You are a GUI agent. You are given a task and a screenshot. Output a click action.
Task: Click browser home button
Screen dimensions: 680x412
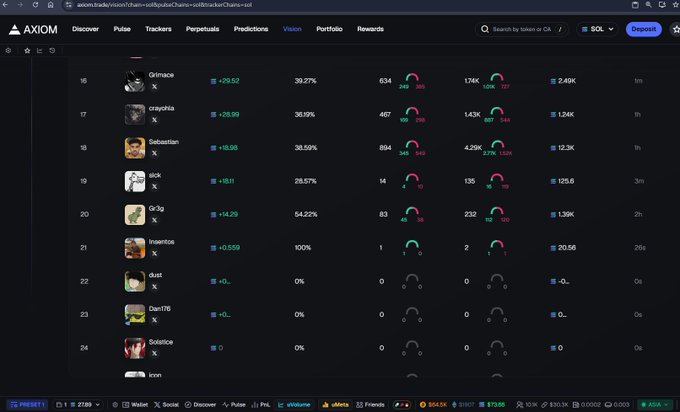(x=50, y=5)
